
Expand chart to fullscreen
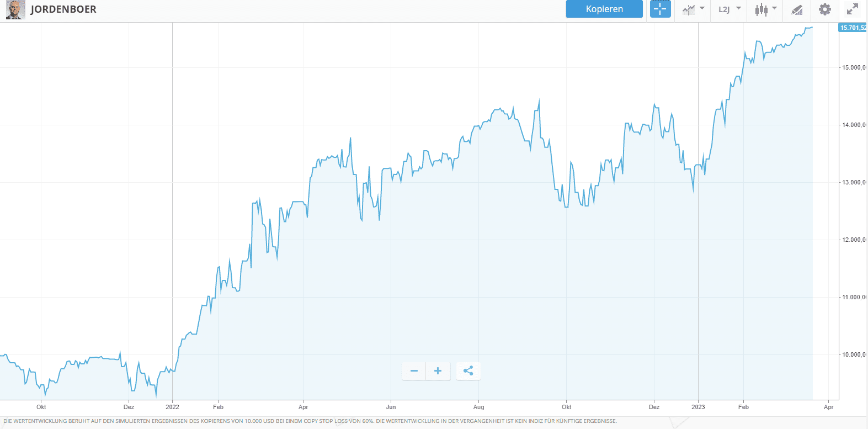(x=853, y=9)
